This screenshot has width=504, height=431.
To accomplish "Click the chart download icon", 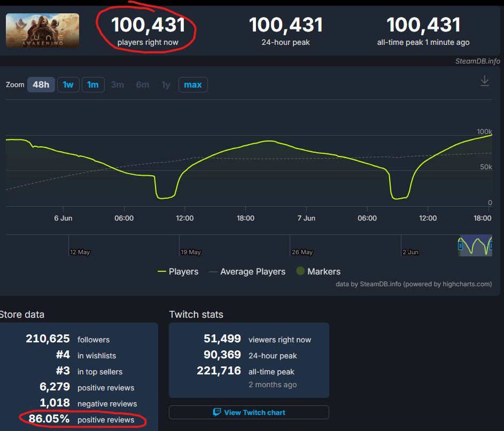I will click(x=484, y=81).
